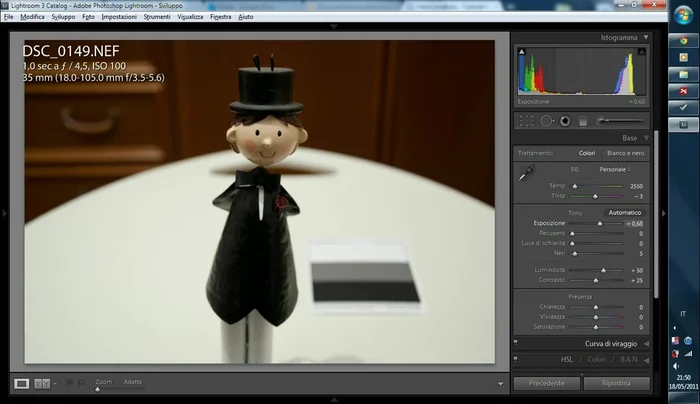Select Bianco e nero treatment
The width and height of the screenshot is (700, 404).
pos(625,153)
